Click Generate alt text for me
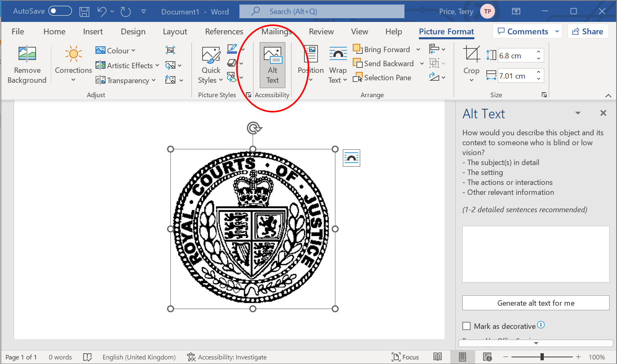Screen dimensions: 617x364 point(536,303)
